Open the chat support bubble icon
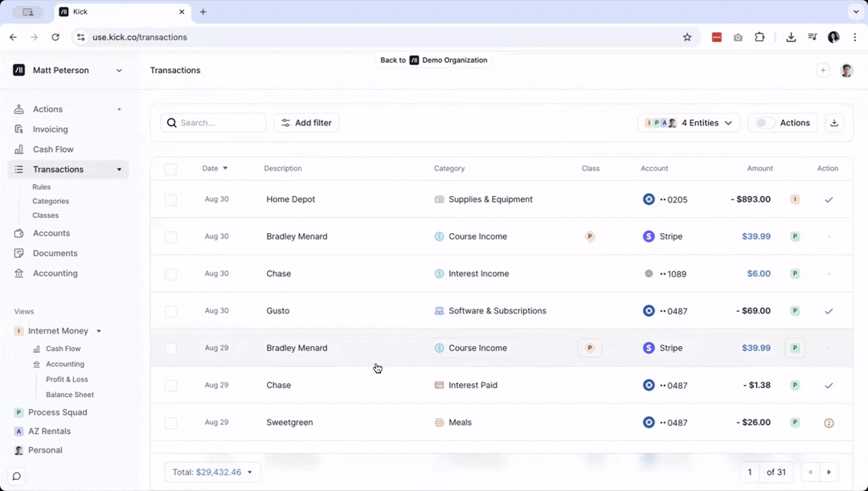The width and height of the screenshot is (868, 491). [16, 476]
